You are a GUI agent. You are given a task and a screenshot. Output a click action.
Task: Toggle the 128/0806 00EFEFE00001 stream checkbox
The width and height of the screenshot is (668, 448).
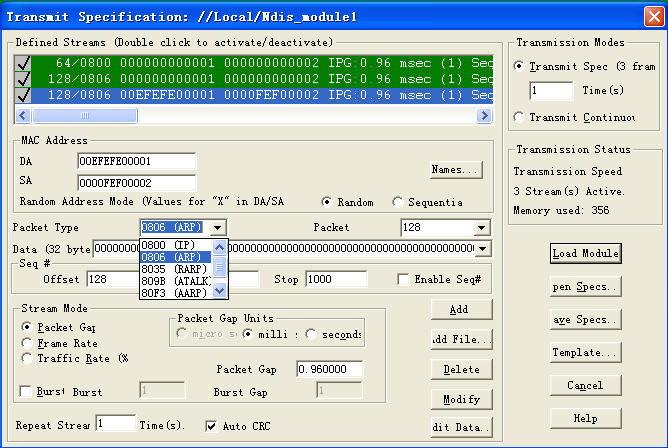tap(23, 95)
